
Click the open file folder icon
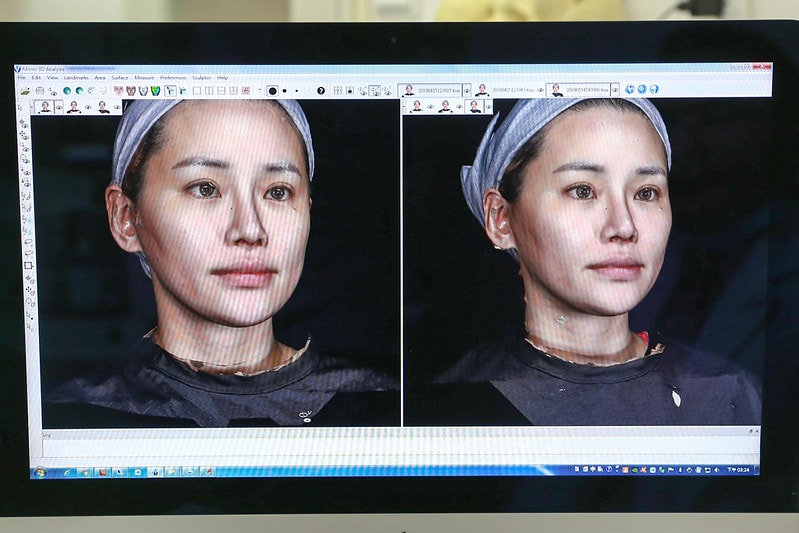click(25, 90)
